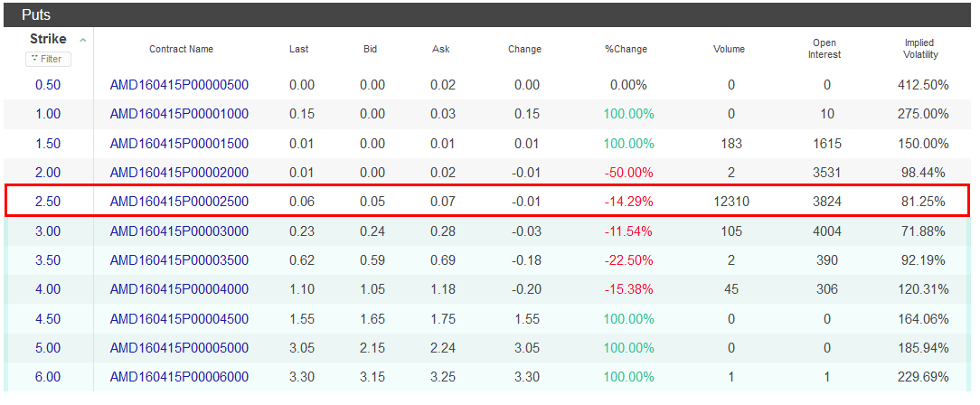Image resolution: width=980 pixels, height=405 pixels.
Task: Open contract AMD160415P00002500
Action: (179, 202)
